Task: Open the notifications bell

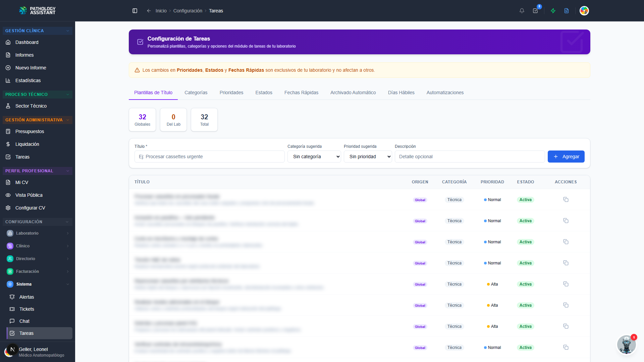Action: [522, 11]
